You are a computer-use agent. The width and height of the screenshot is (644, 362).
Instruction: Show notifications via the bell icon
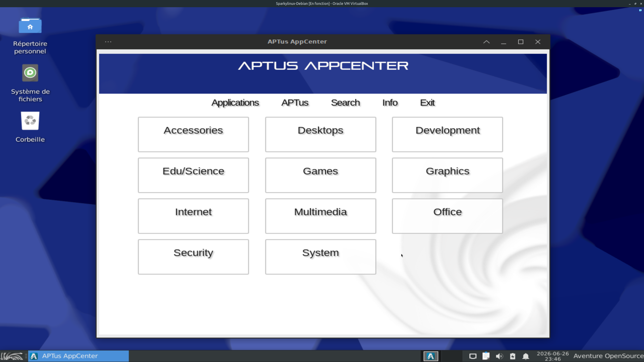(x=526, y=356)
